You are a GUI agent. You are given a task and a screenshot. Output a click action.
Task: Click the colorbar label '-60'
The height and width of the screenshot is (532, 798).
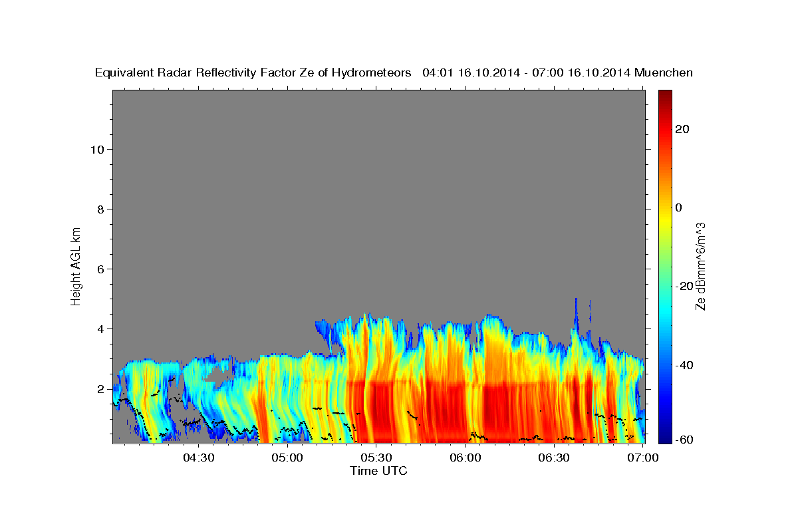tap(684, 439)
